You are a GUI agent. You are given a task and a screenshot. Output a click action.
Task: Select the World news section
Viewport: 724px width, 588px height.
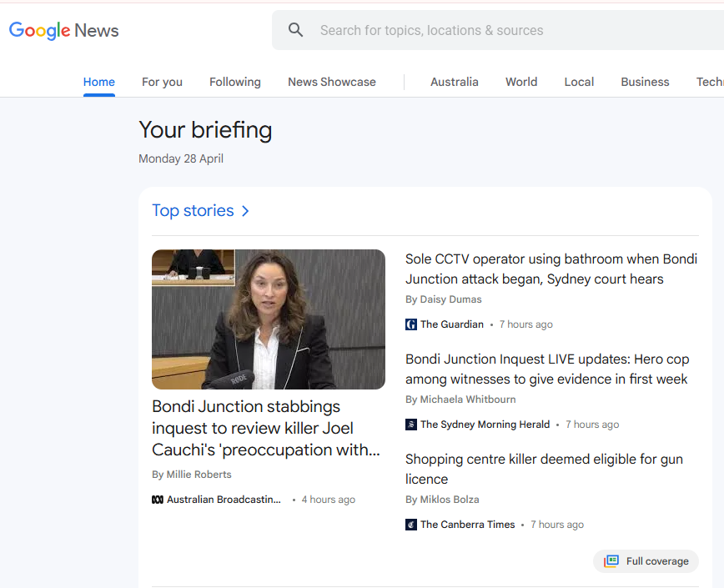tap(521, 82)
